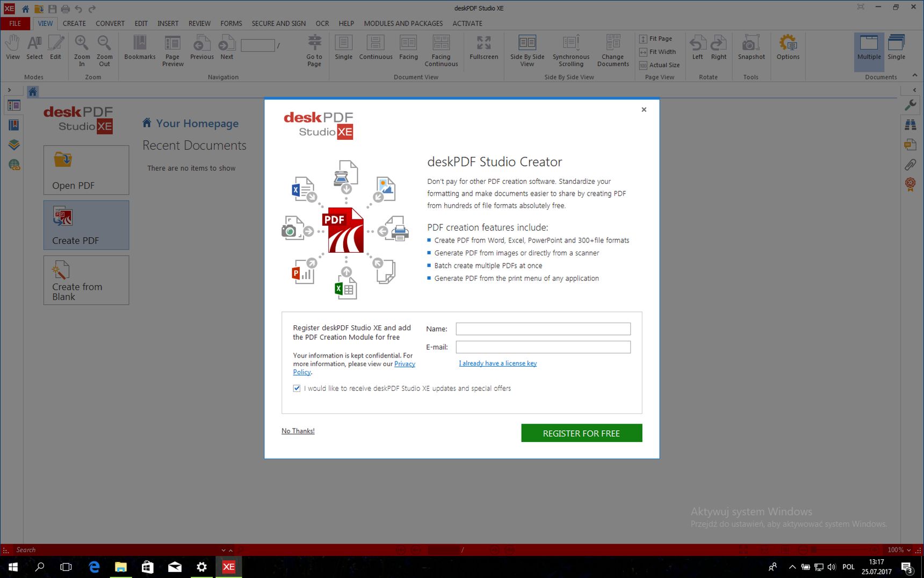Open the home document tab icon
The height and width of the screenshot is (578, 924).
tap(33, 92)
